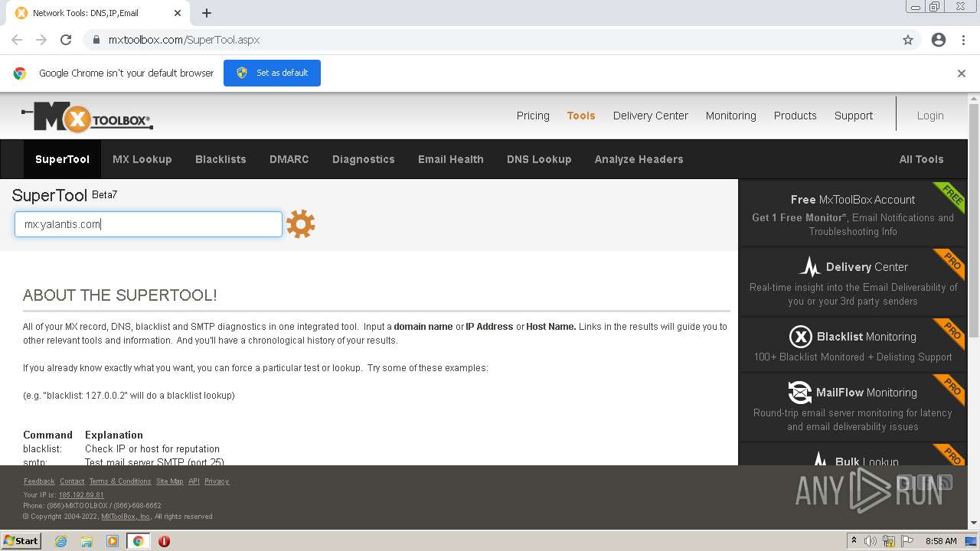Image resolution: width=980 pixels, height=551 pixels.
Task: Open Delivery Center in top menu
Action: tap(651, 116)
